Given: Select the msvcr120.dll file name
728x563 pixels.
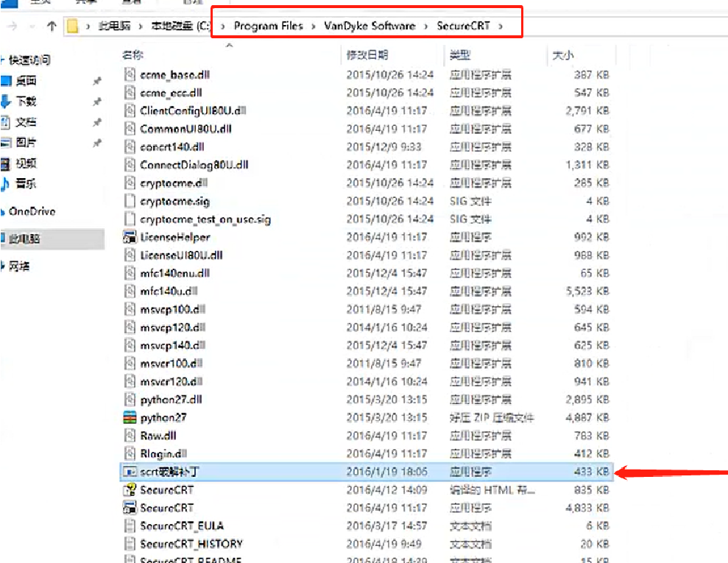Looking at the screenshot, I should [x=172, y=381].
